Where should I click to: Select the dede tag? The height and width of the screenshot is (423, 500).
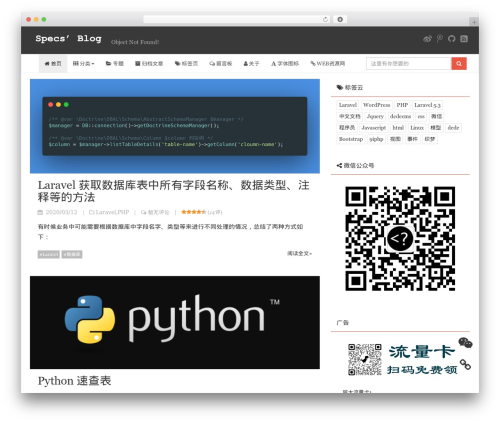tap(453, 128)
